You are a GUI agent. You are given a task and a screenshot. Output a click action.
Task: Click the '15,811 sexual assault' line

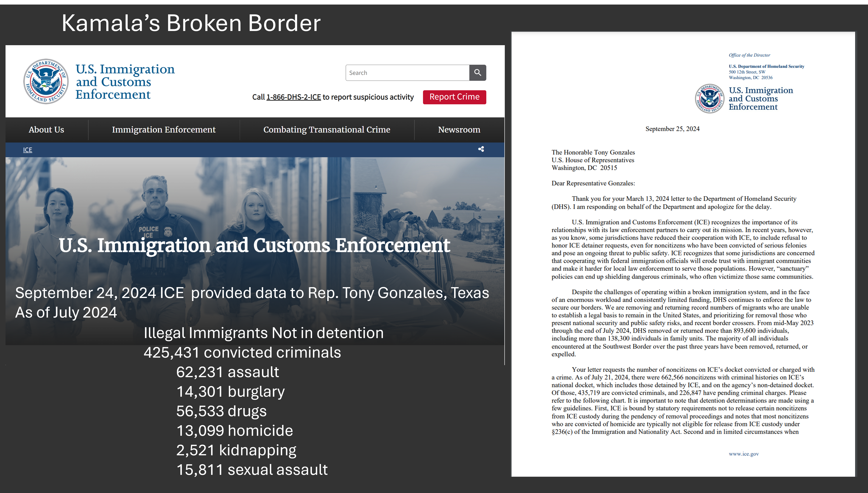coord(252,470)
